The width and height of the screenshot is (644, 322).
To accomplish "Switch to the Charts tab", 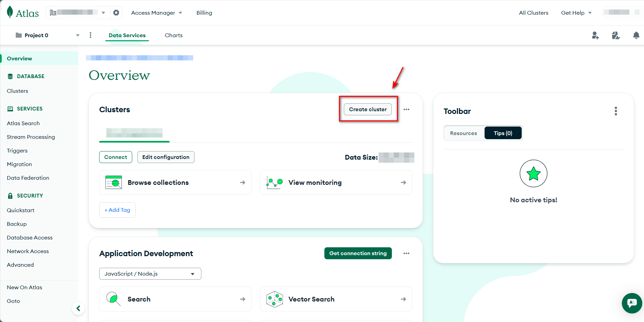I will (173, 35).
